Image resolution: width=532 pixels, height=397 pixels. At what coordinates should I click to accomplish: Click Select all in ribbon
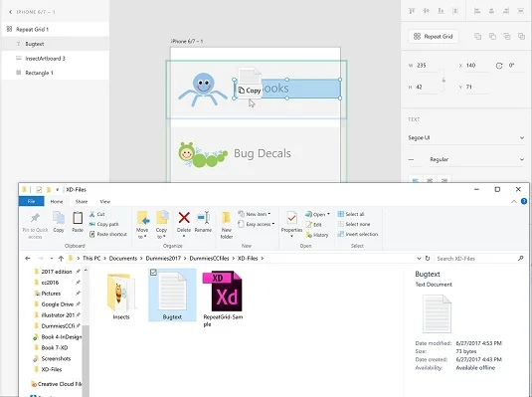(351, 214)
